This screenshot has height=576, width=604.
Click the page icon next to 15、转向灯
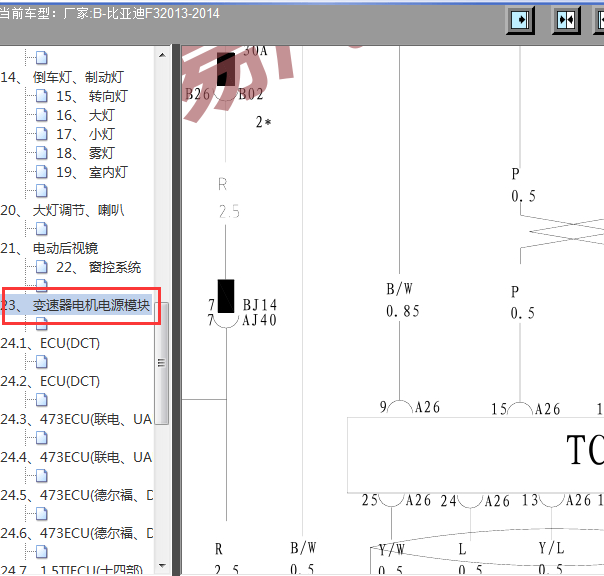point(42,96)
